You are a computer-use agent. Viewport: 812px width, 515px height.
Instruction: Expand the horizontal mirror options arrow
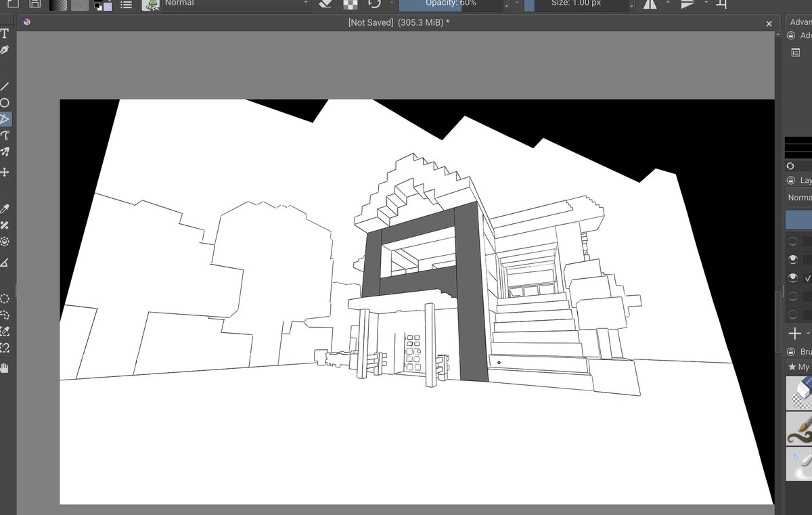coord(669,3)
